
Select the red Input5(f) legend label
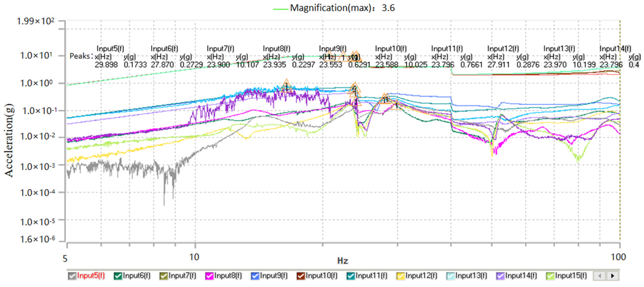tap(91, 275)
